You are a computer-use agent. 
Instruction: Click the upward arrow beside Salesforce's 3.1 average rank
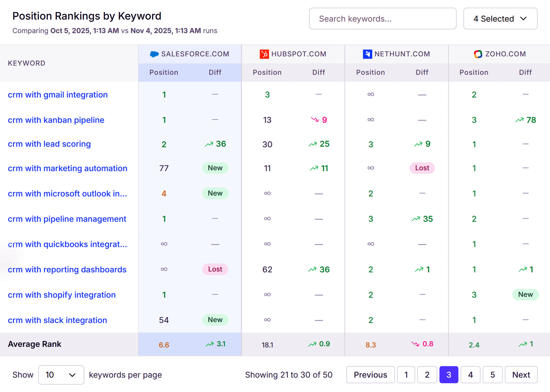(x=210, y=344)
